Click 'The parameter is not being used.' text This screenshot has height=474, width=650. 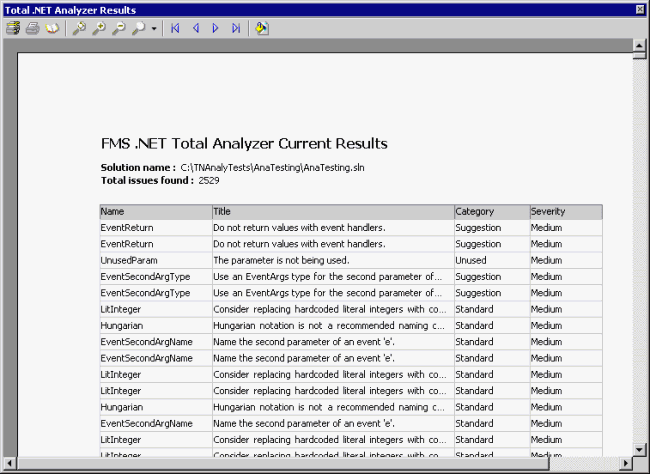point(281,260)
